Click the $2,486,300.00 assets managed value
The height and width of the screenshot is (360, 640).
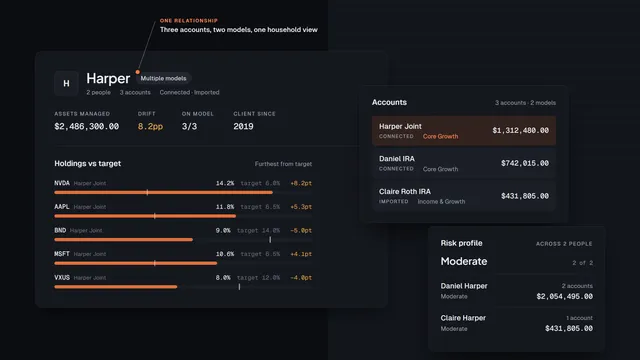tap(87, 127)
